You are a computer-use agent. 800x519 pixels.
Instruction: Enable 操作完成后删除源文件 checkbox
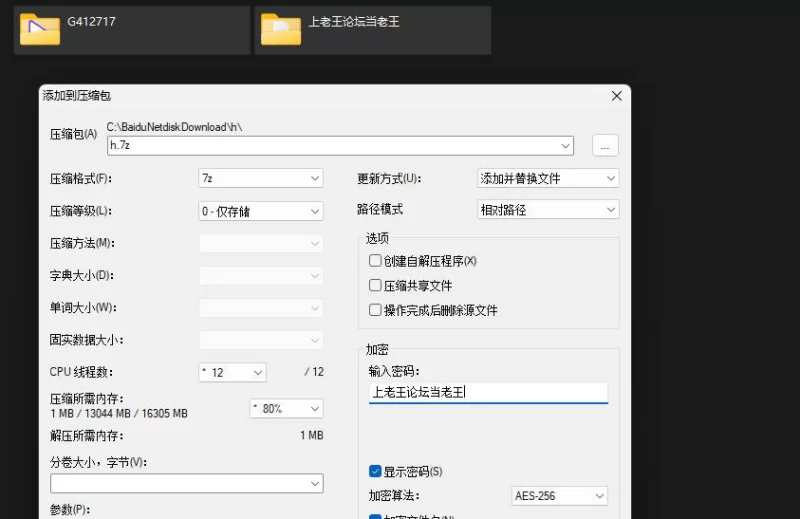375,310
